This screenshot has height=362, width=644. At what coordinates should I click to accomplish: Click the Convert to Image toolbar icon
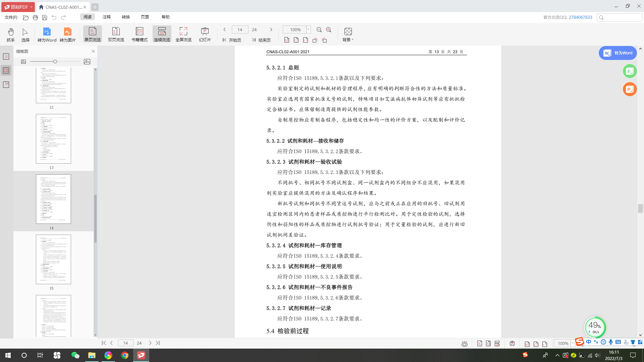[x=67, y=35]
